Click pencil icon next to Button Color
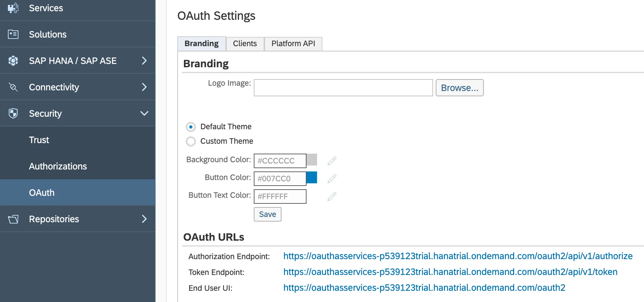The width and height of the screenshot is (644, 302). tap(332, 179)
